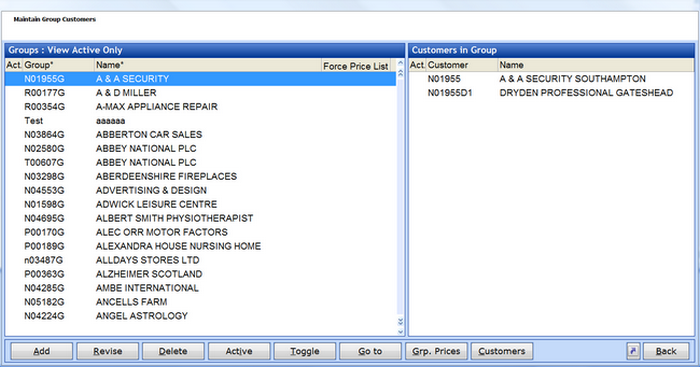This screenshot has height=367, width=700.
Task: Select group N04285G AMBE INTERNATIONAL
Action: [200, 288]
